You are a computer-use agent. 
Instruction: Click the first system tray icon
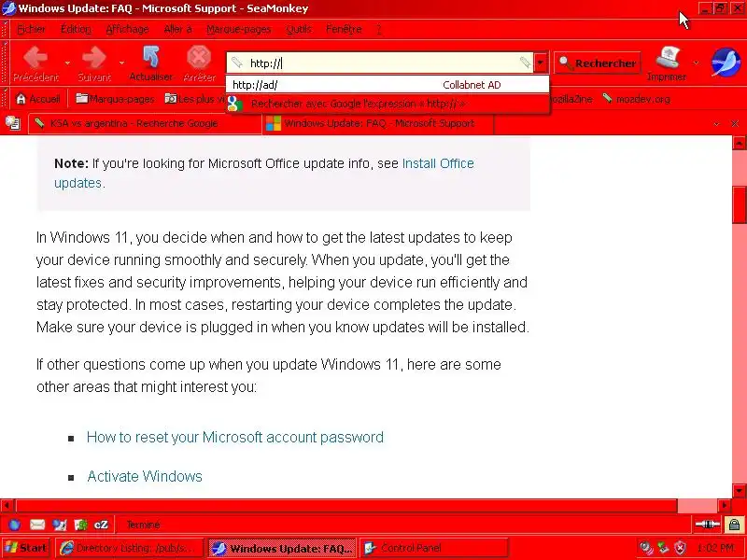645,548
